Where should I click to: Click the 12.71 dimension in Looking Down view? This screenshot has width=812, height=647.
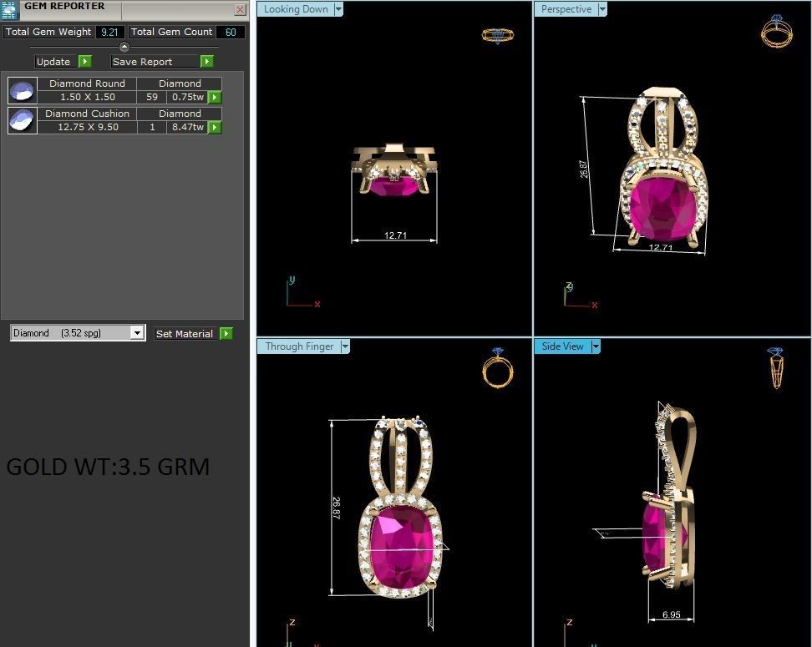[x=395, y=235]
